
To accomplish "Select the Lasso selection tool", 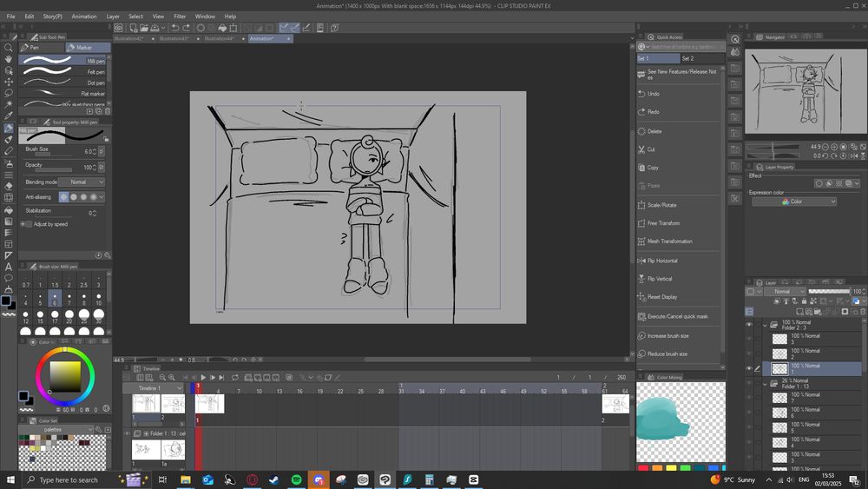I will click(x=9, y=93).
